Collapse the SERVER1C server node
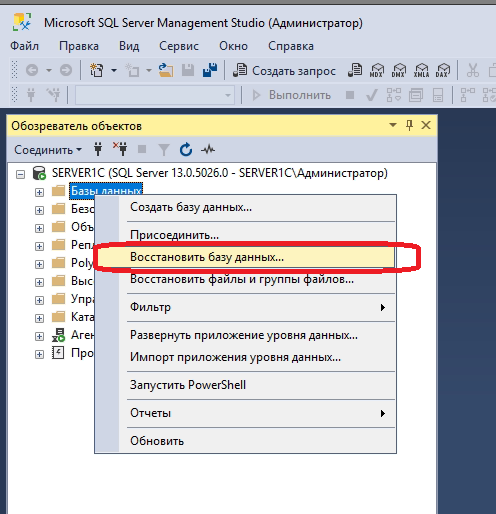Screen dimensions: 496x514 click(21, 174)
